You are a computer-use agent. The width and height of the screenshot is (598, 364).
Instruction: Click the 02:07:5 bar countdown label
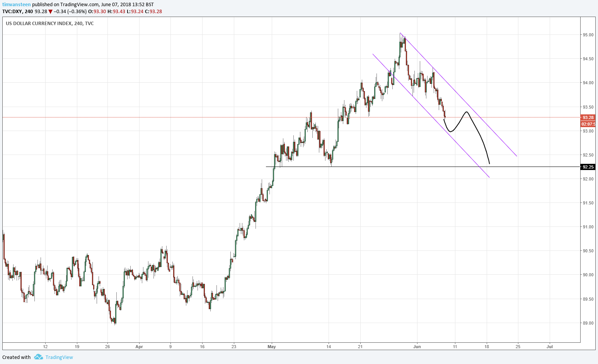click(588, 124)
